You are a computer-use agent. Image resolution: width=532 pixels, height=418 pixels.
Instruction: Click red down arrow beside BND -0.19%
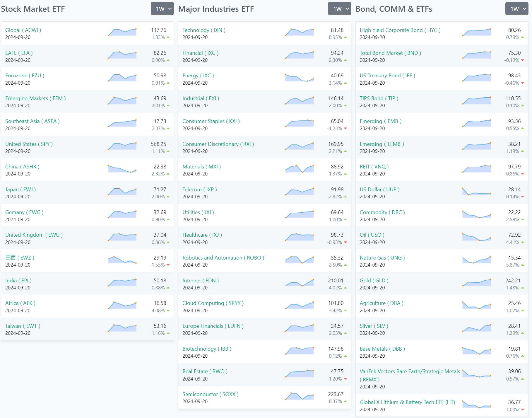click(x=523, y=60)
